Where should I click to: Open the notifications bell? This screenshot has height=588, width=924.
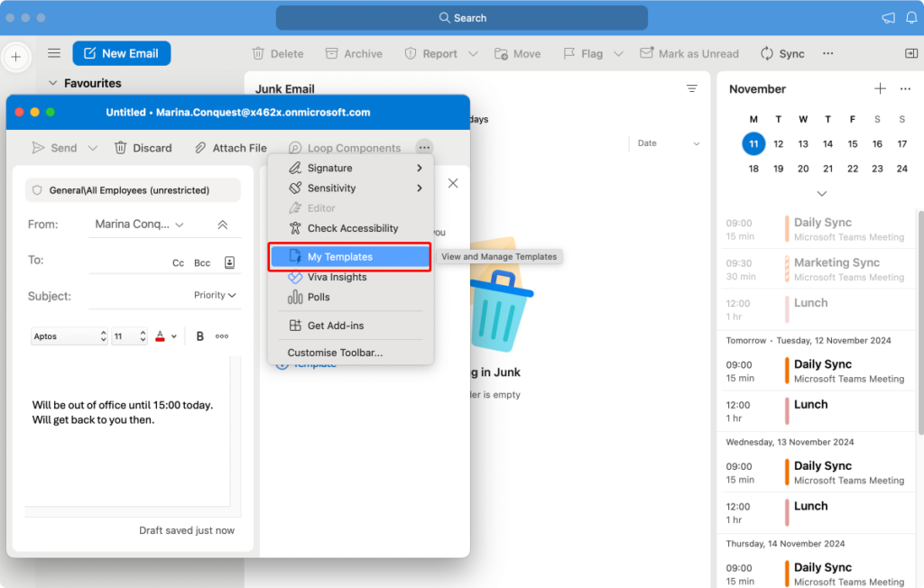(911, 18)
